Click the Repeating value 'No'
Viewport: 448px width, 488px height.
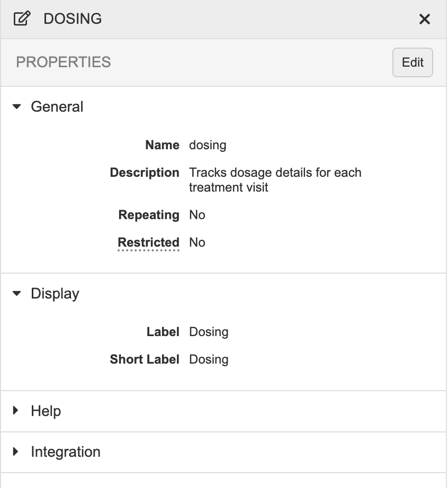(197, 215)
